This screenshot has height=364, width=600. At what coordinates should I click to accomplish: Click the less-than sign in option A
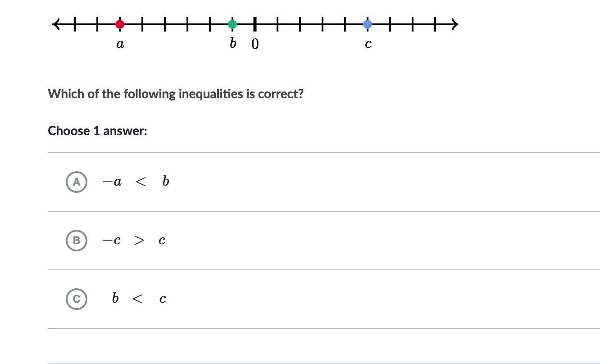141,182
